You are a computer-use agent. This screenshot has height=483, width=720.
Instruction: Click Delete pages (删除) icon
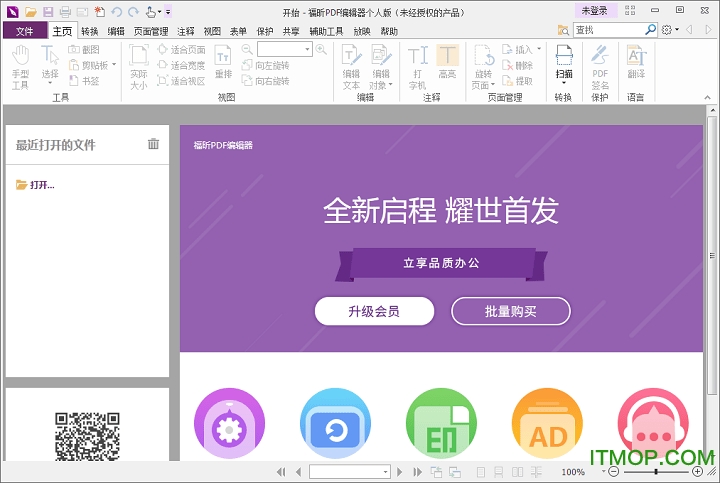517,65
